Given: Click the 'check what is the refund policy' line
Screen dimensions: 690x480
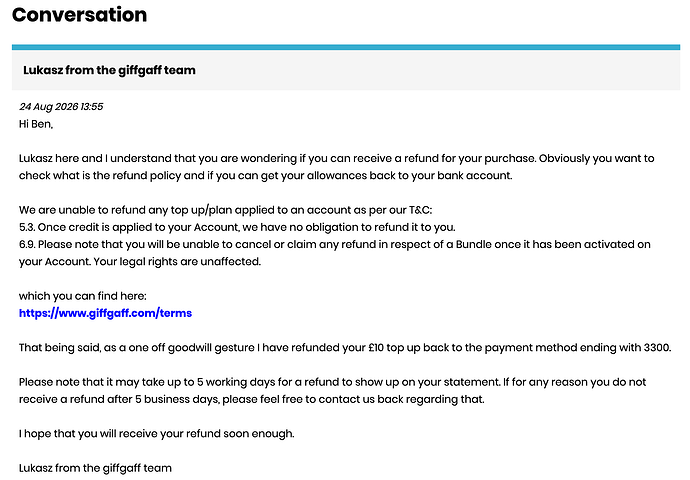Looking at the screenshot, I should [x=266, y=176].
